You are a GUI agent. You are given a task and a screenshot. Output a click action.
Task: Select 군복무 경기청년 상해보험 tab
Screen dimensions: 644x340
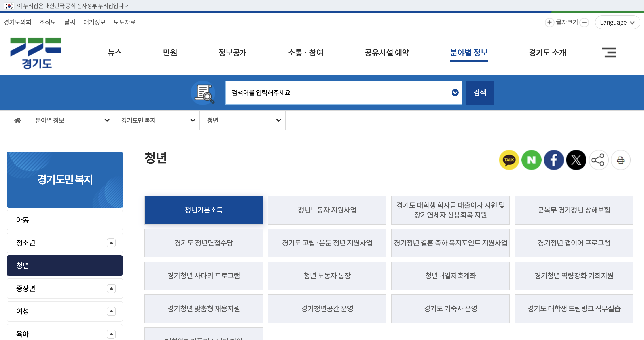(x=574, y=210)
